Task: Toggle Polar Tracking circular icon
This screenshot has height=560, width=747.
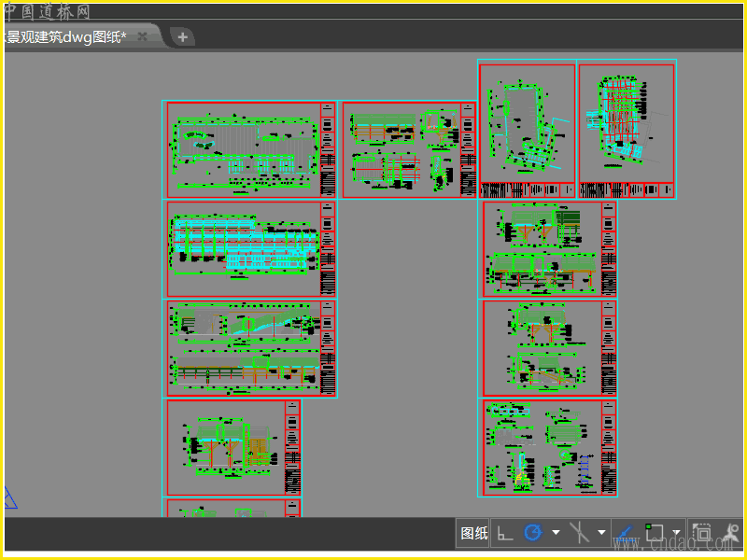Action: point(533,533)
